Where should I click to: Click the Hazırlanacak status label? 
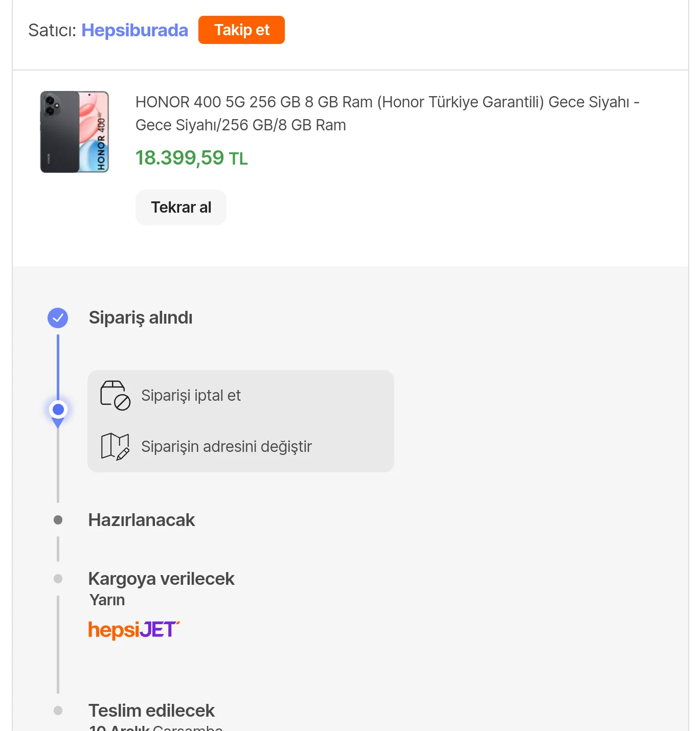(142, 520)
